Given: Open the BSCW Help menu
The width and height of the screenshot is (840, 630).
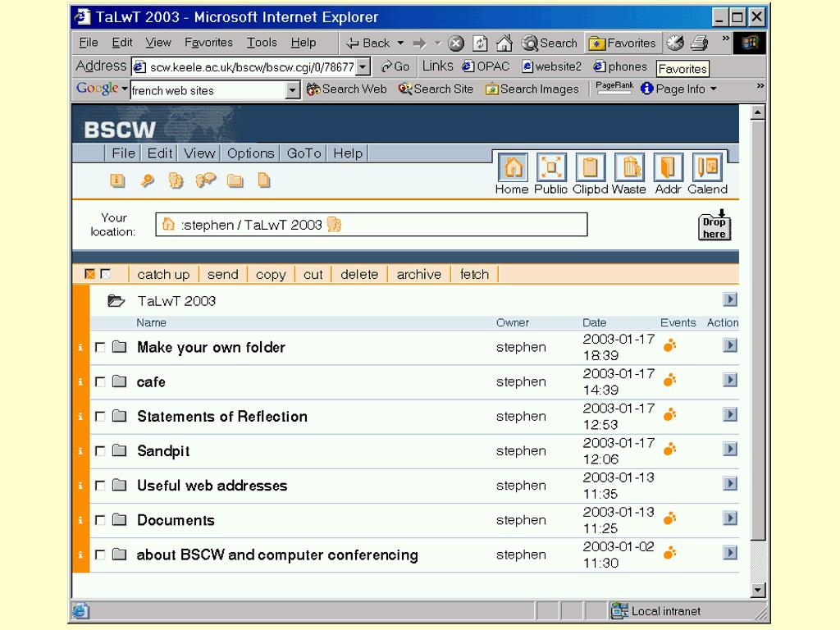Looking at the screenshot, I should (x=348, y=153).
